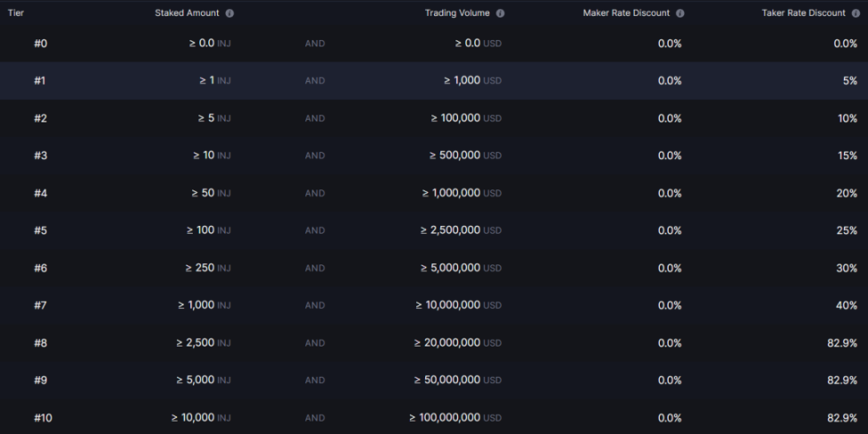
Task: Click the tier #9 label
Action: click(x=40, y=380)
